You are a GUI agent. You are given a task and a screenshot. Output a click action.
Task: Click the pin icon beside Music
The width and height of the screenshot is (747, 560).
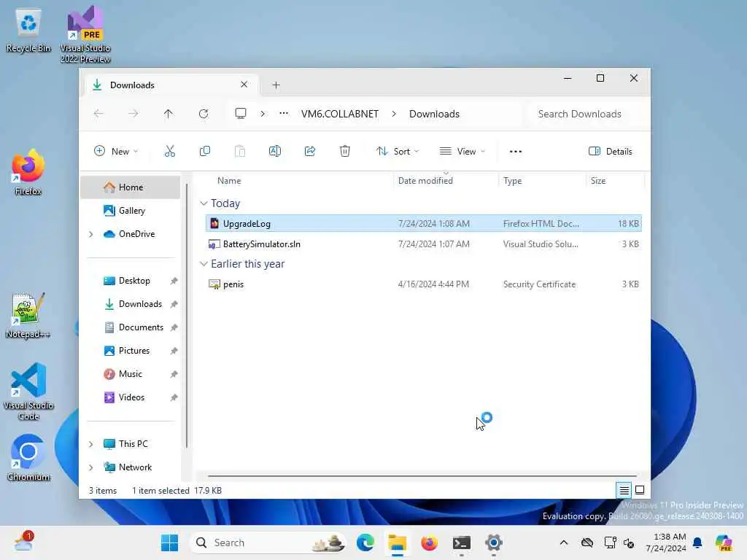click(174, 374)
